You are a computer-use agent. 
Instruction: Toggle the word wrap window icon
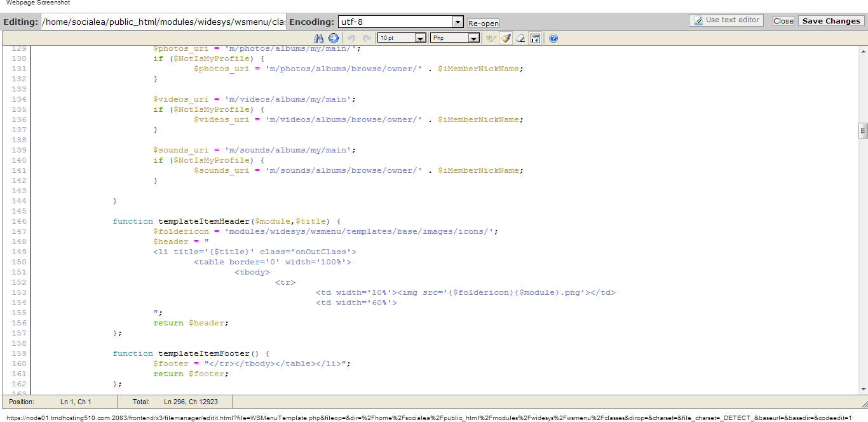[x=535, y=38]
